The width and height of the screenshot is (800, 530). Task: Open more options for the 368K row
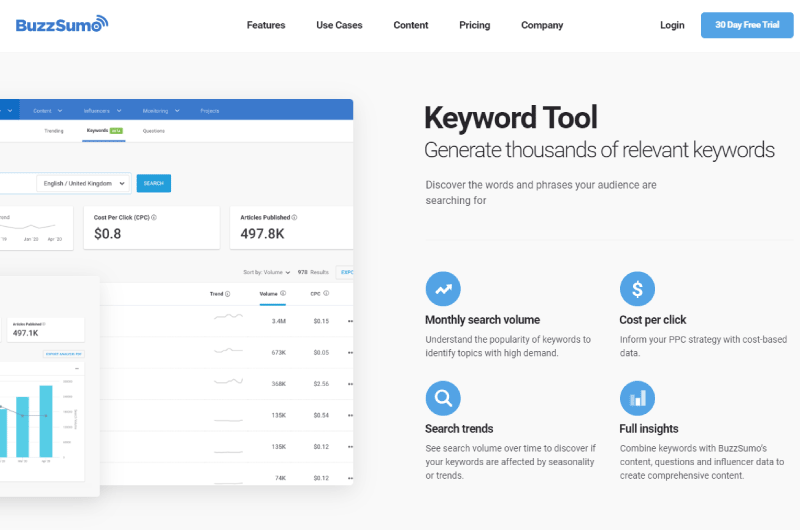pos(350,384)
